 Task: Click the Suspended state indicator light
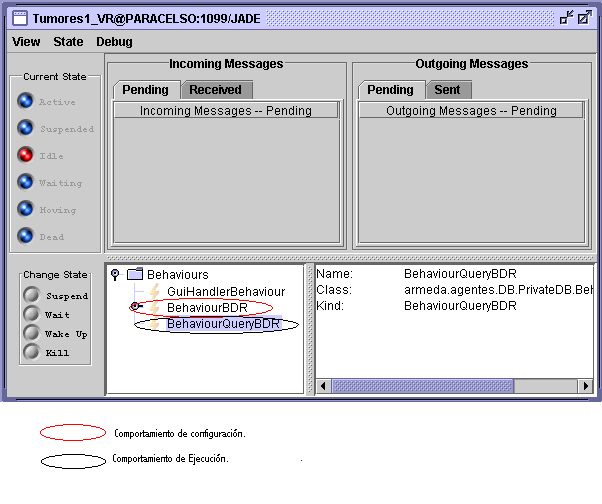26,128
